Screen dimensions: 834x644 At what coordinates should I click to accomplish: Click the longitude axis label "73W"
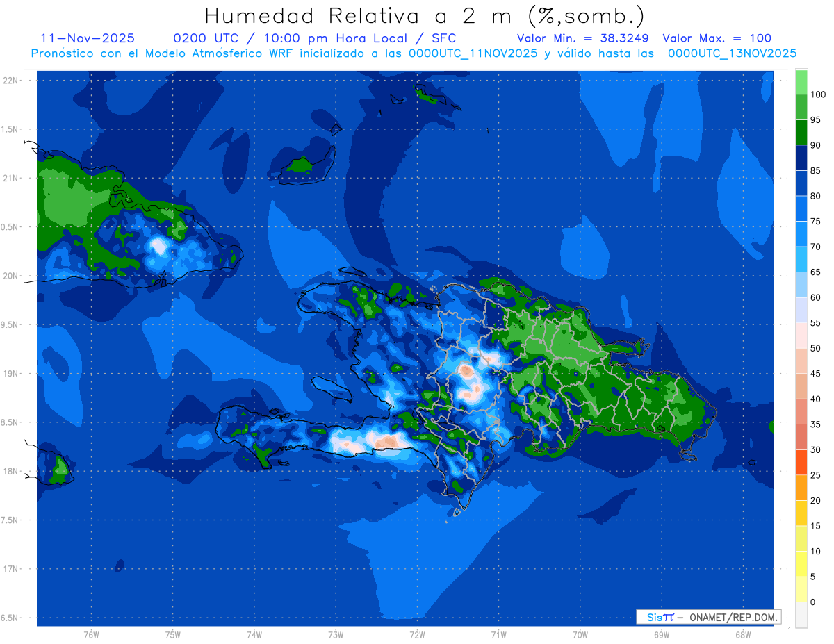point(336,635)
